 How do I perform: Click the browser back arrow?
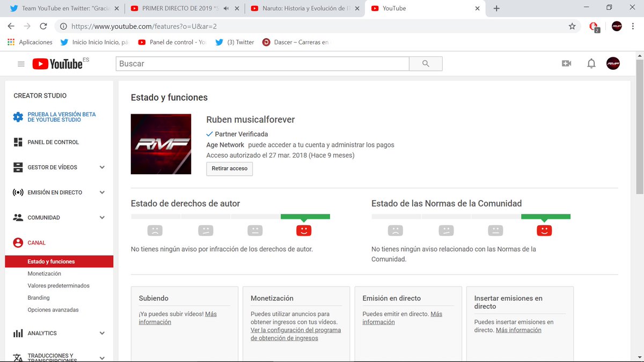tap(11, 26)
